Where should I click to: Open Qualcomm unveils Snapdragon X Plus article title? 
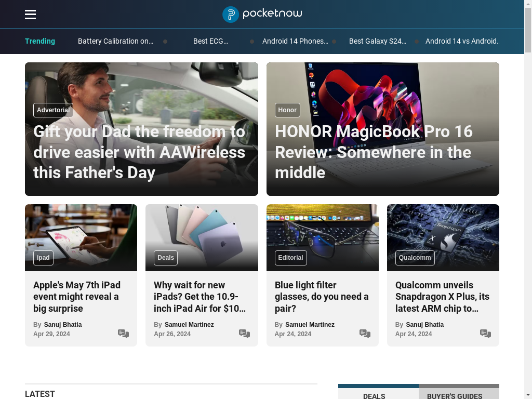[x=442, y=297]
